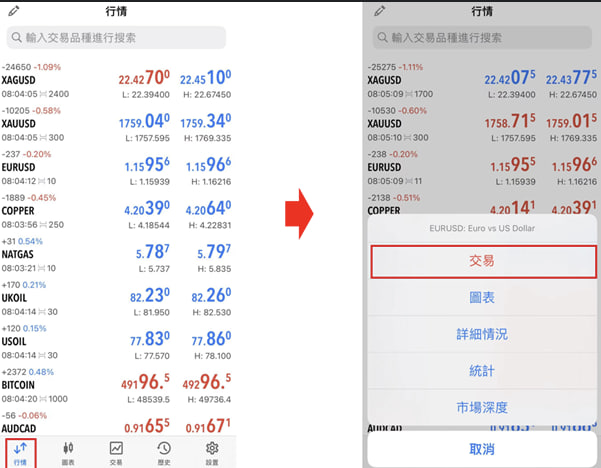Select 詳細情況 in the action sheet
This screenshot has width=601, height=468.
click(482, 334)
